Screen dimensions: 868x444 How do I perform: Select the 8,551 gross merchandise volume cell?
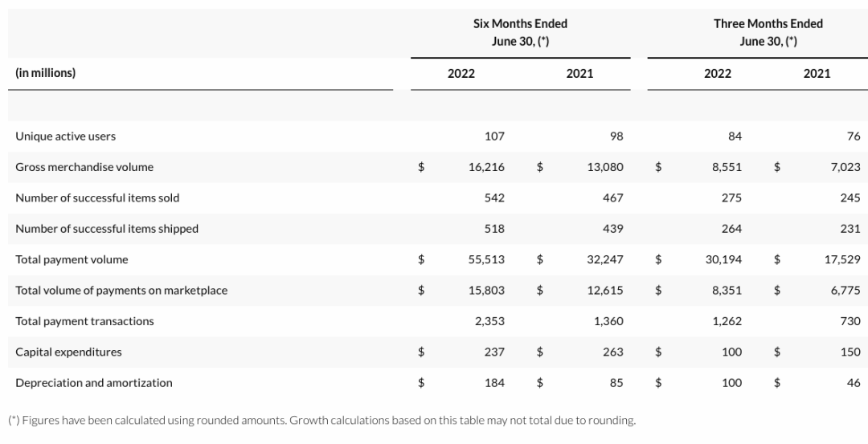(x=727, y=167)
